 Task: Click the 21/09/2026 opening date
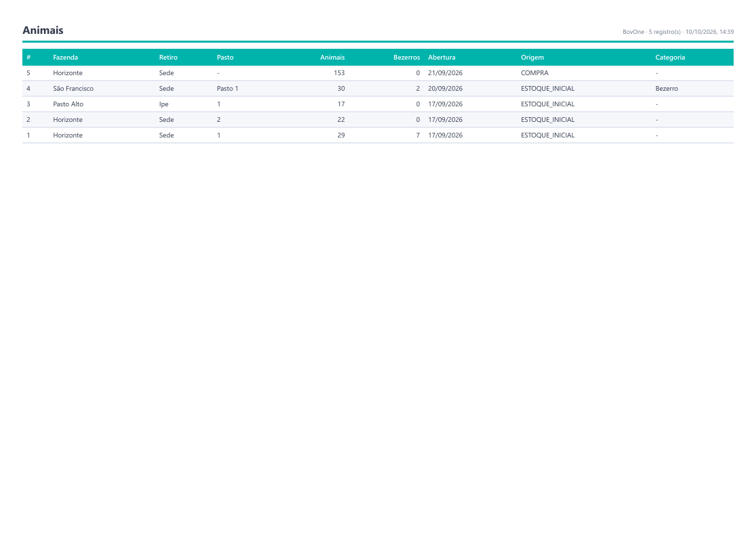[446, 73]
